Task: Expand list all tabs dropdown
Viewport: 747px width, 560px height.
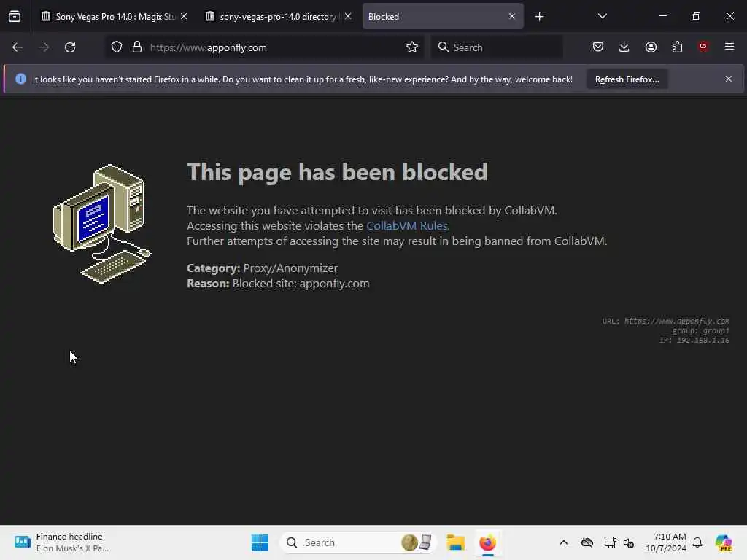Action: pos(602,16)
